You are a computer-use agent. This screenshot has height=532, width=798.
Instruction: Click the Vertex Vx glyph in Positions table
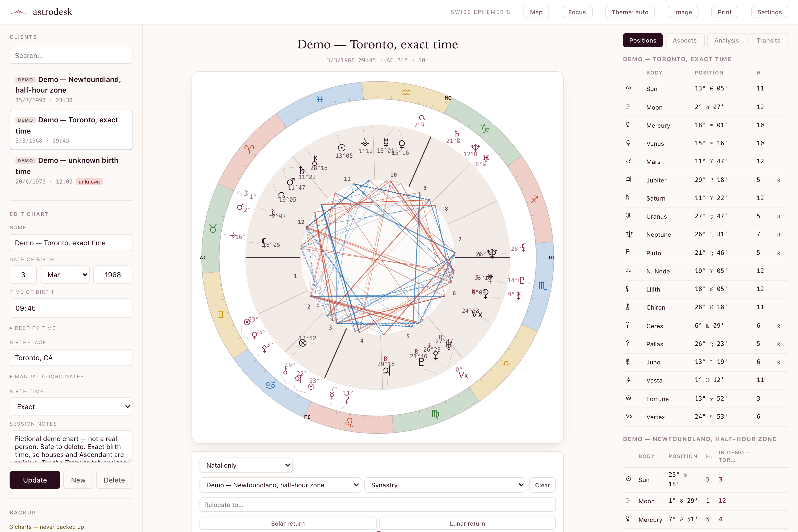click(x=629, y=417)
